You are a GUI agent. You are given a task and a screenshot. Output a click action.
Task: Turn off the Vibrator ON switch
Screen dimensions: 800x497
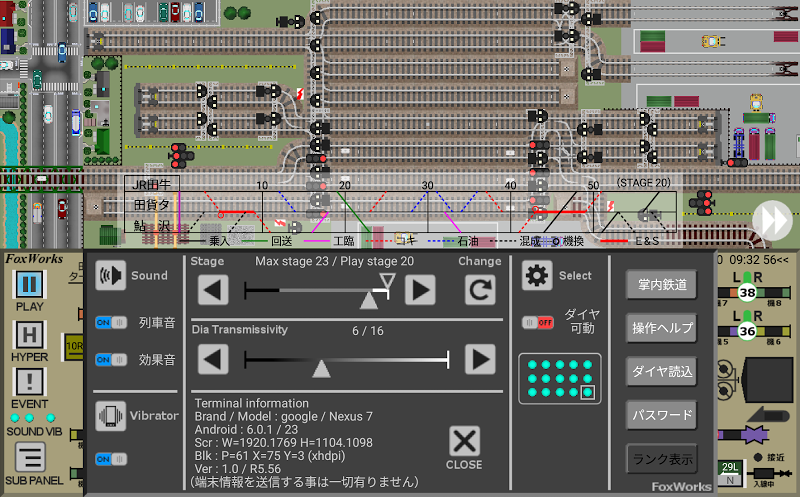[x=111, y=459]
